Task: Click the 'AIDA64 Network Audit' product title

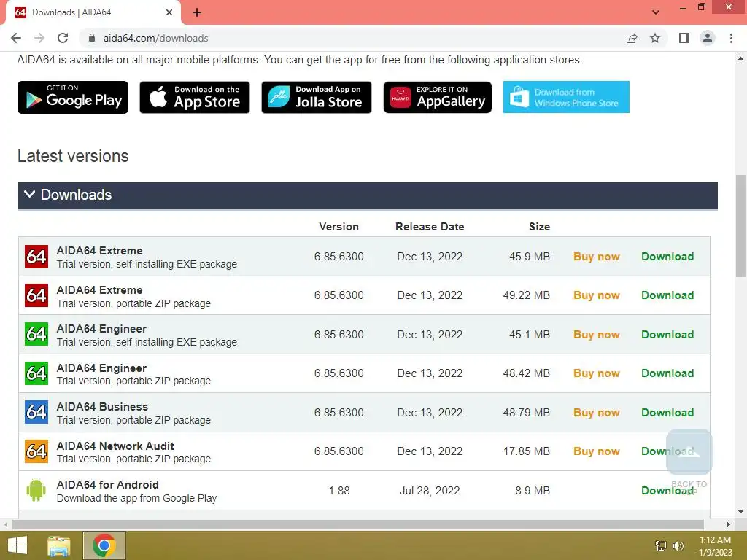Action: (x=115, y=446)
